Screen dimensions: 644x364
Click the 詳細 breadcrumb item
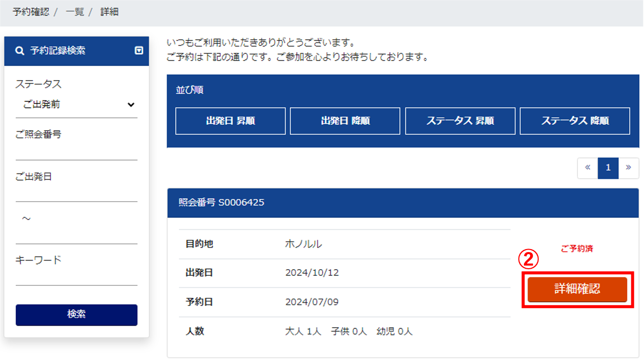click(x=109, y=12)
